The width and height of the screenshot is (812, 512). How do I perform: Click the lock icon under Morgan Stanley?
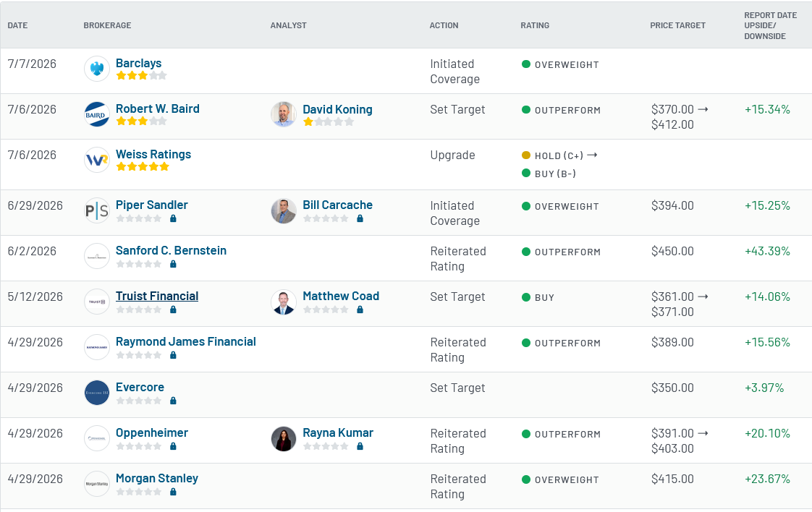pyautogui.click(x=174, y=492)
